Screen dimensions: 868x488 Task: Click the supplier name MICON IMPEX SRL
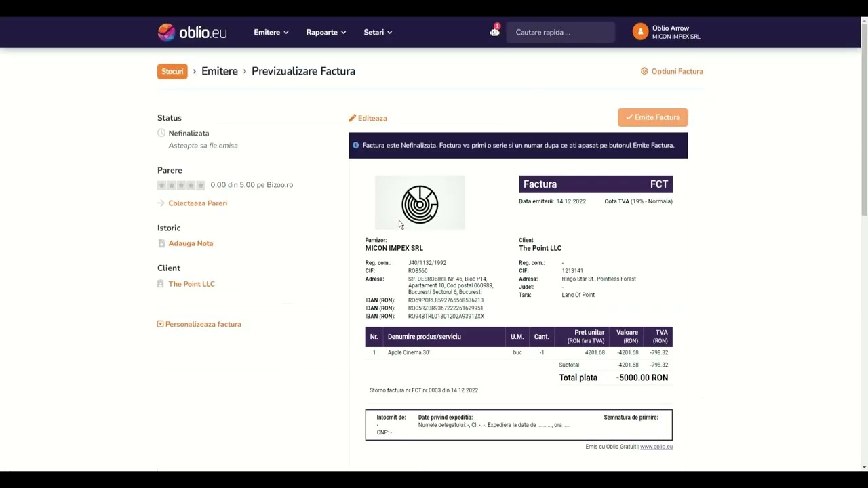point(394,248)
